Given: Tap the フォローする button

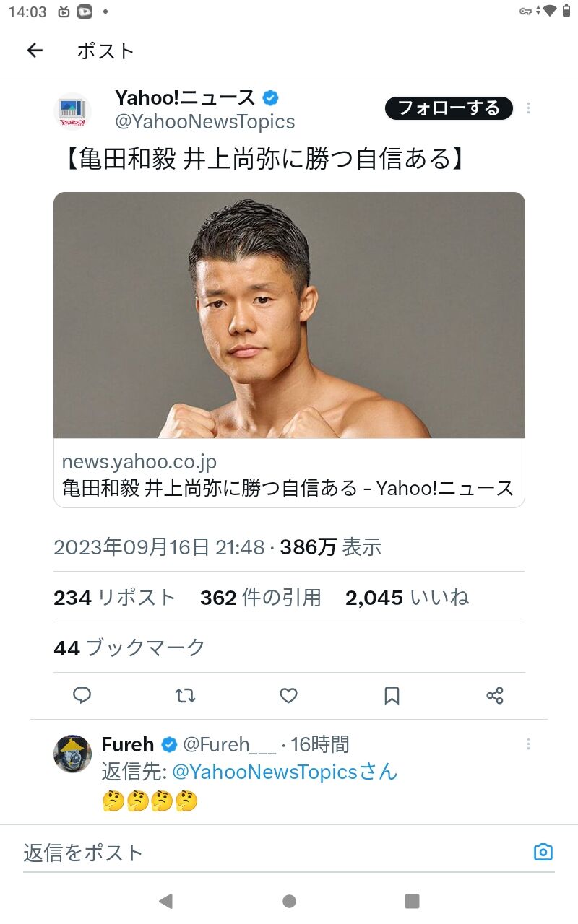Looking at the screenshot, I should [x=449, y=108].
